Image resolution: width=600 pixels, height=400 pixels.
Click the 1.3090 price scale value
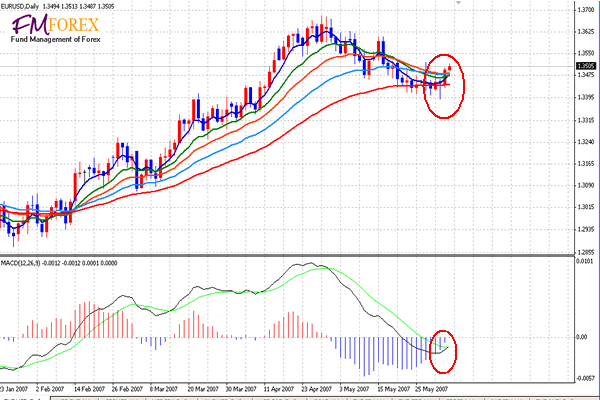click(x=586, y=186)
